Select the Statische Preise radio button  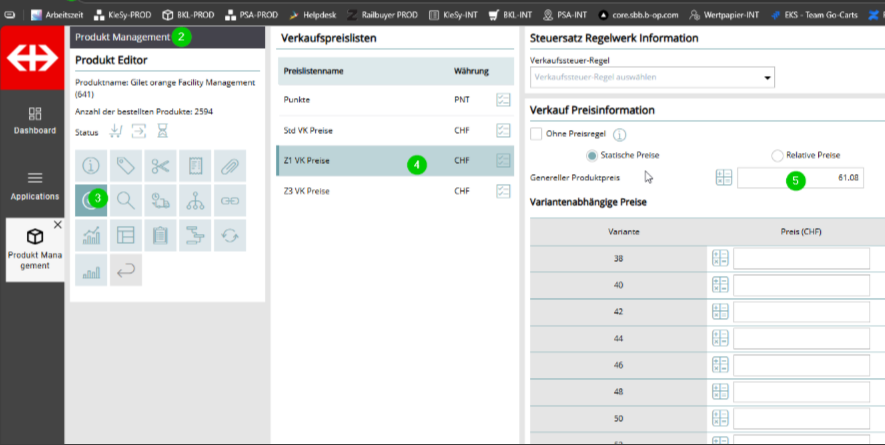click(x=592, y=155)
